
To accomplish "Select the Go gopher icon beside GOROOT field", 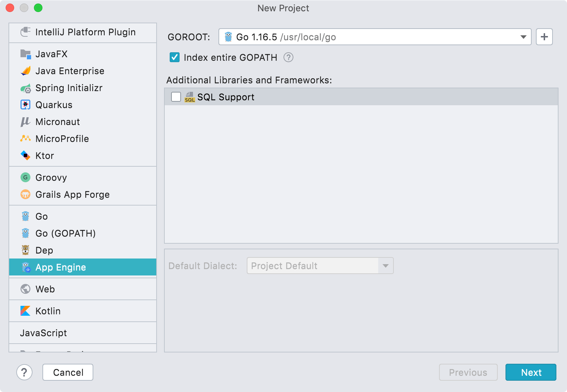I will point(229,36).
